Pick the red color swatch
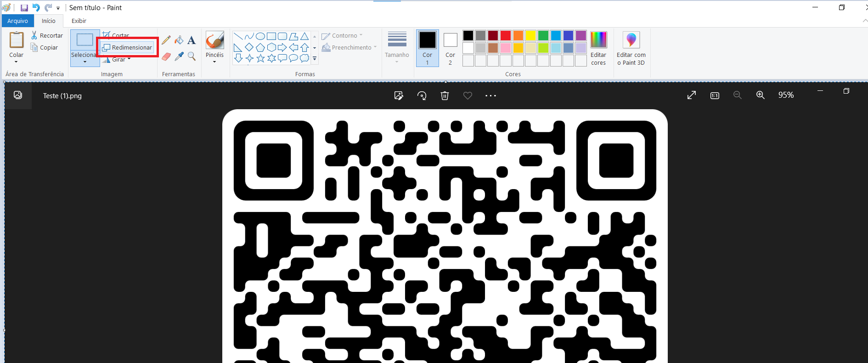 point(506,36)
